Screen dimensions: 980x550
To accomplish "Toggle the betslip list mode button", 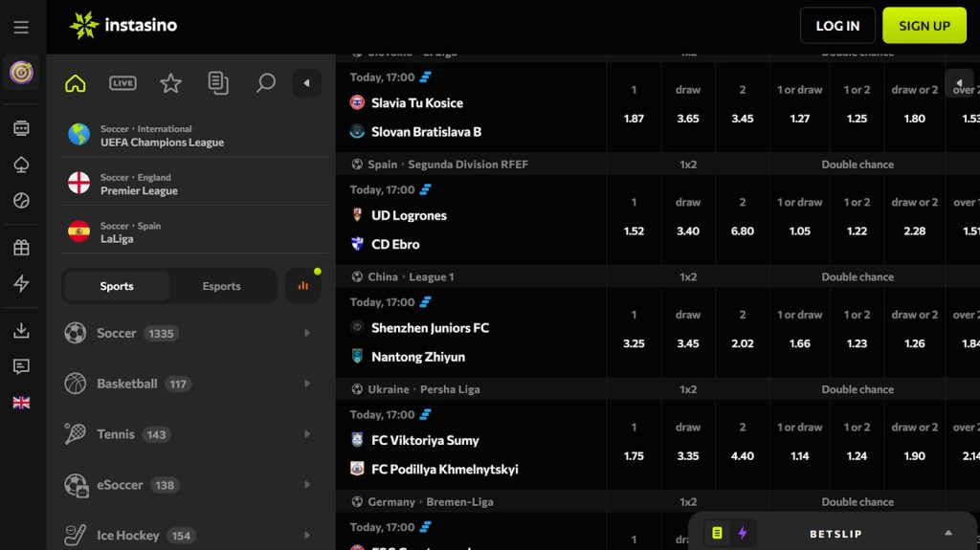I will pos(717,533).
